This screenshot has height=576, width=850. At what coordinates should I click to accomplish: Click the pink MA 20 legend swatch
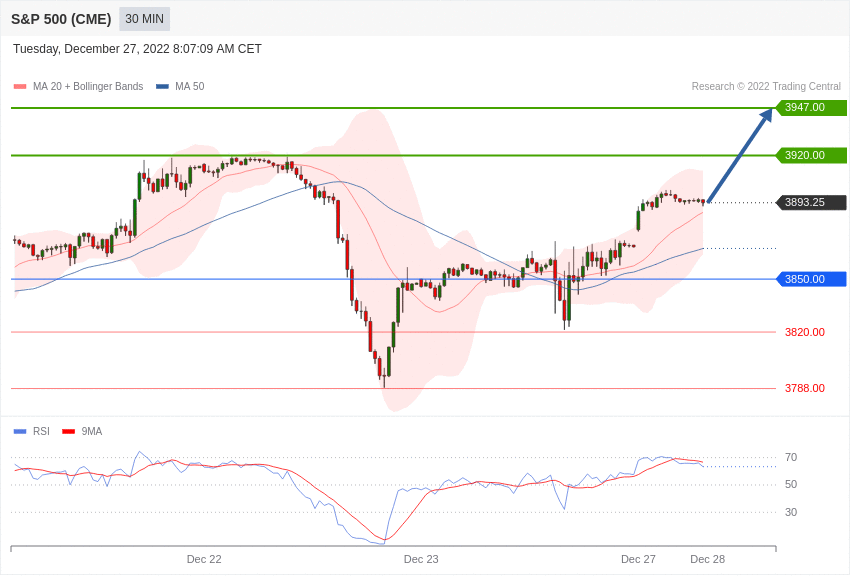click(x=20, y=87)
